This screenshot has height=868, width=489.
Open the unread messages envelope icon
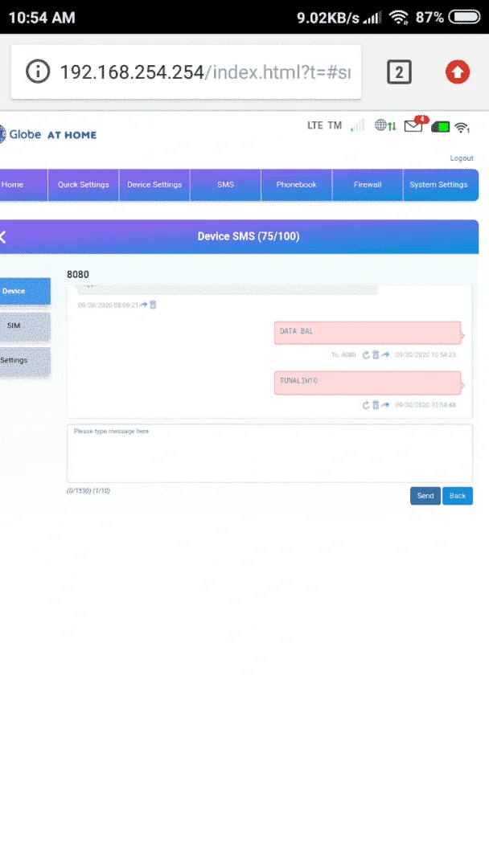[x=413, y=126]
